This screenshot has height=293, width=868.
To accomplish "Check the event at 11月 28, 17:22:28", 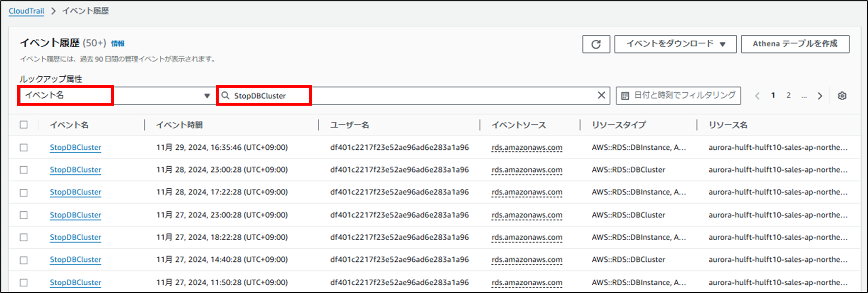I will pos(24,192).
